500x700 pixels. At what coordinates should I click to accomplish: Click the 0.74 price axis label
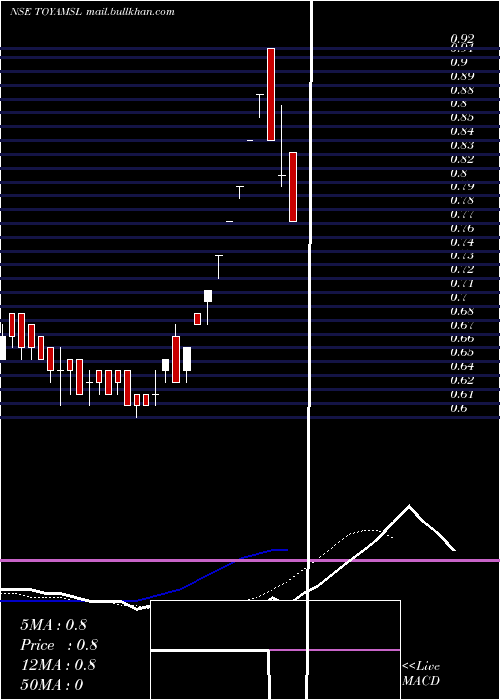click(x=462, y=242)
